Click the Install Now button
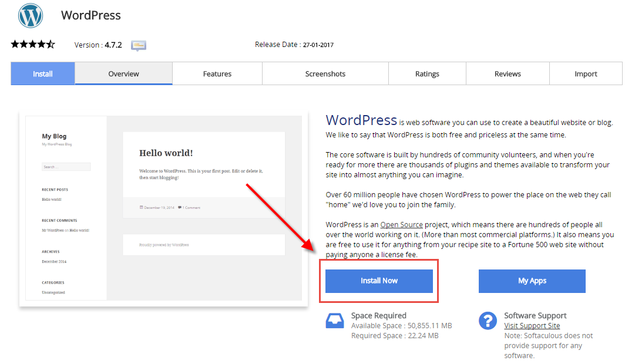 pos(379,281)
